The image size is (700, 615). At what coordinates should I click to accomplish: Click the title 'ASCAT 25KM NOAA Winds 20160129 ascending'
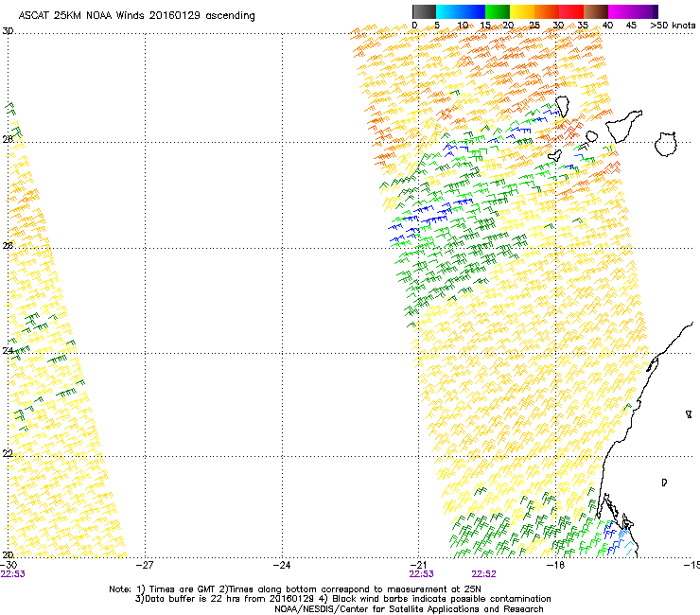(x=136, y=16)
